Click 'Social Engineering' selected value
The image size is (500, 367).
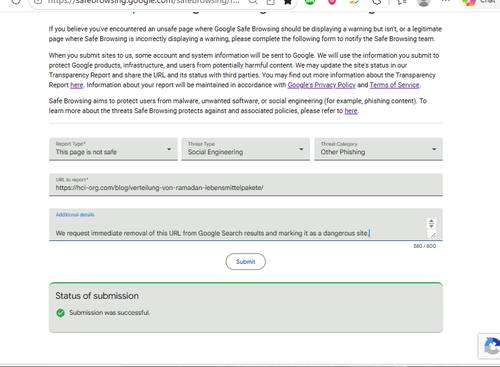coord(215,152)
